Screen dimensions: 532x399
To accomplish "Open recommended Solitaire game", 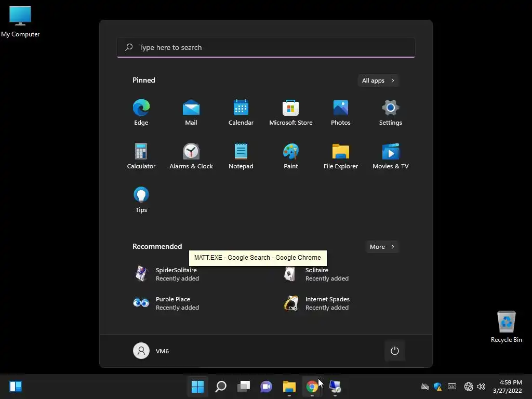I will pyautogui.click(x=316, y=274).
